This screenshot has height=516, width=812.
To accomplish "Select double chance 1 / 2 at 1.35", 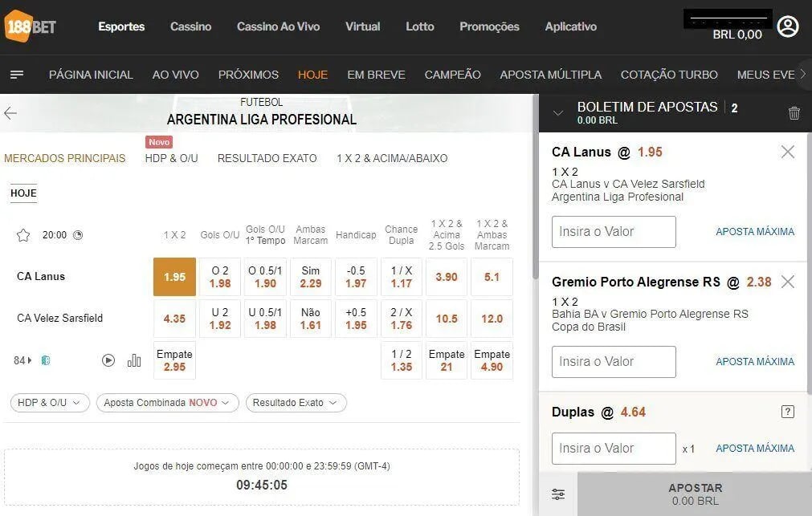I will (402, 360).
